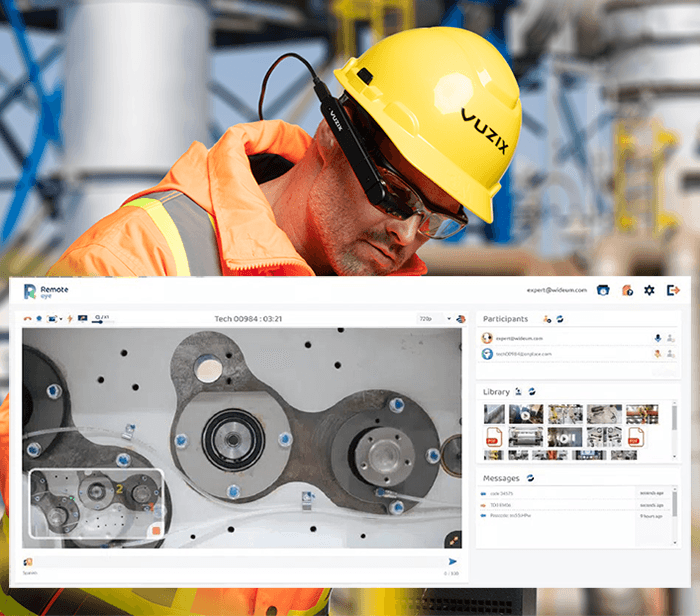Click the Participants panel heading
700x616 pixels.
505,319
